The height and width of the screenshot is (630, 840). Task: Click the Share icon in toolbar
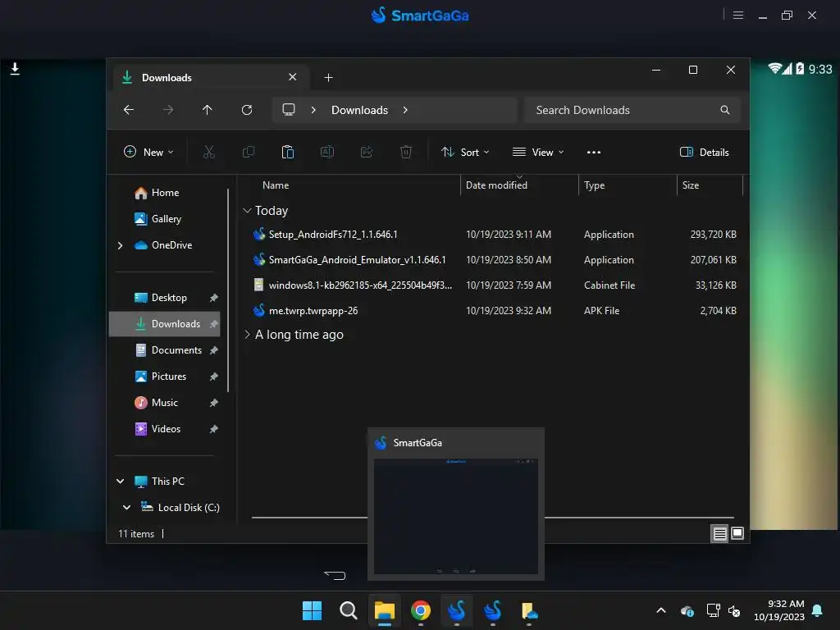367,152
